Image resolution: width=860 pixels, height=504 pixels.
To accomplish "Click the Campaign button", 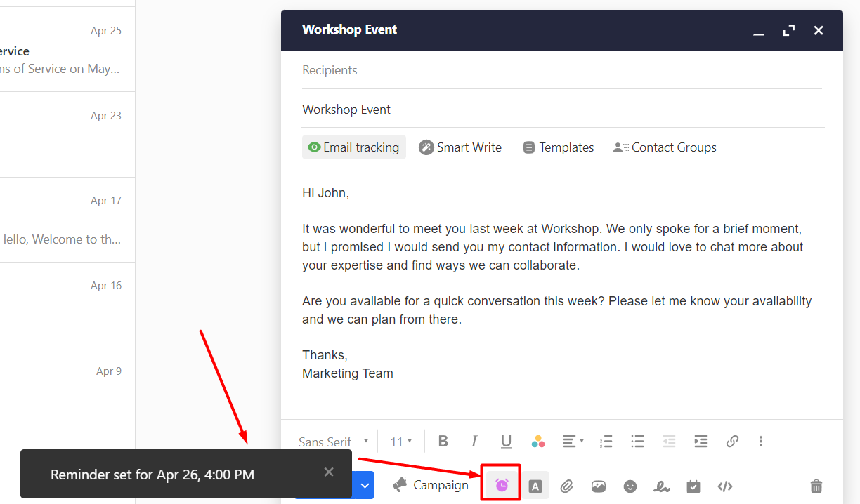I will coord(430,485).
